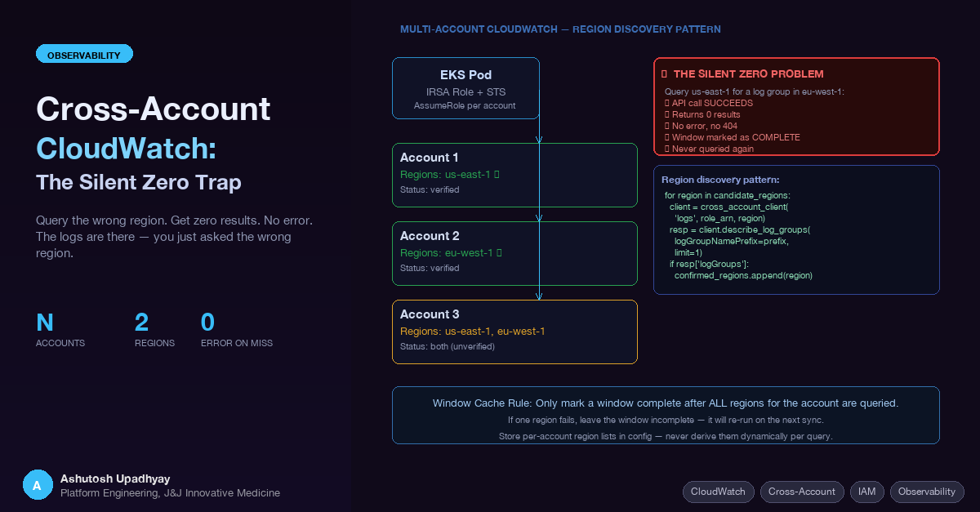Click 'Query the wrong region' description paragraph
The width and height of the screenshot is (980, 512).
tap(174, 237)
